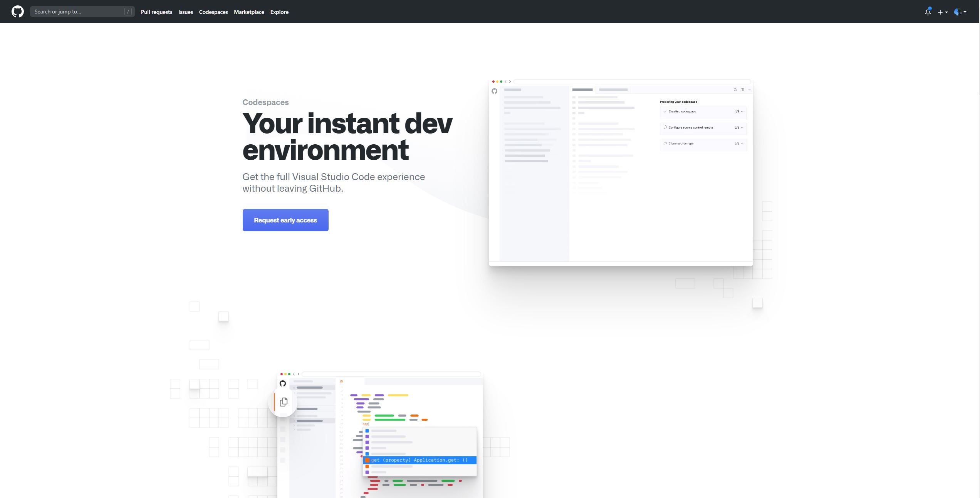The image size is (980, 498).
Task: Expand the Clone source repo 3/5 step
Action: click(703, 144)
